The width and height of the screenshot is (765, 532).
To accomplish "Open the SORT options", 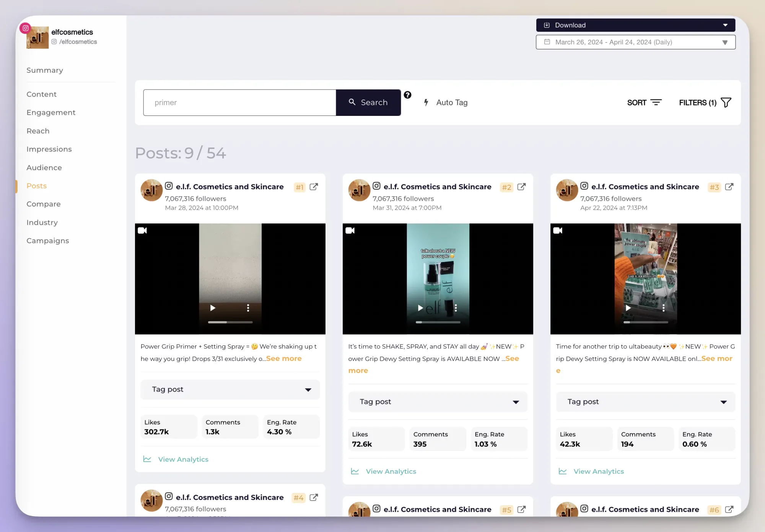I will (644, 102).
